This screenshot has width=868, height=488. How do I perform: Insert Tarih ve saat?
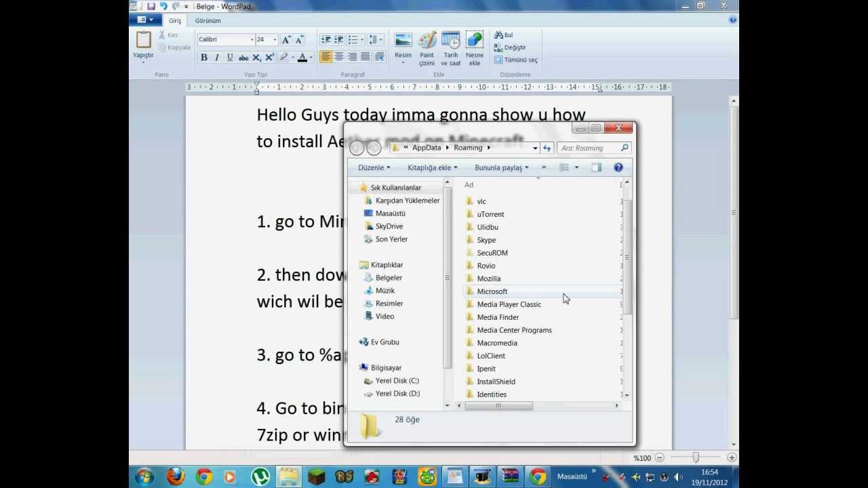pyautogui.click(x=451, y=49)
